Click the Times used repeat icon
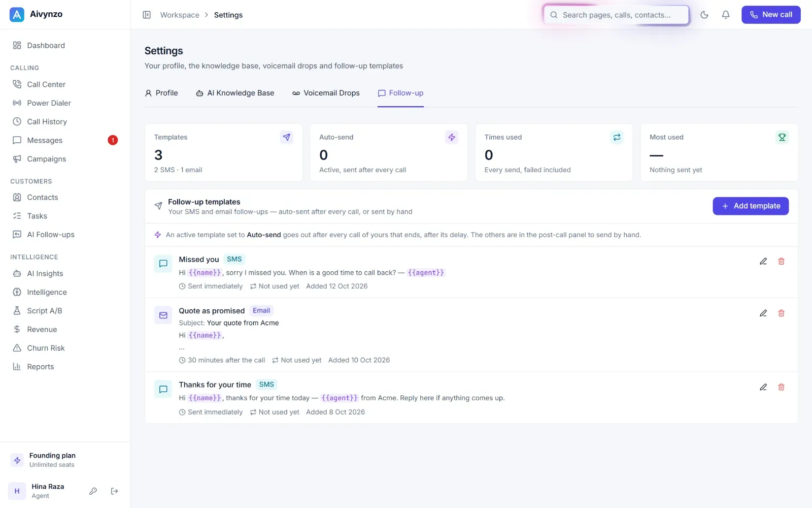The width and height of the screenshot is (812, 508). pos(617,137)
